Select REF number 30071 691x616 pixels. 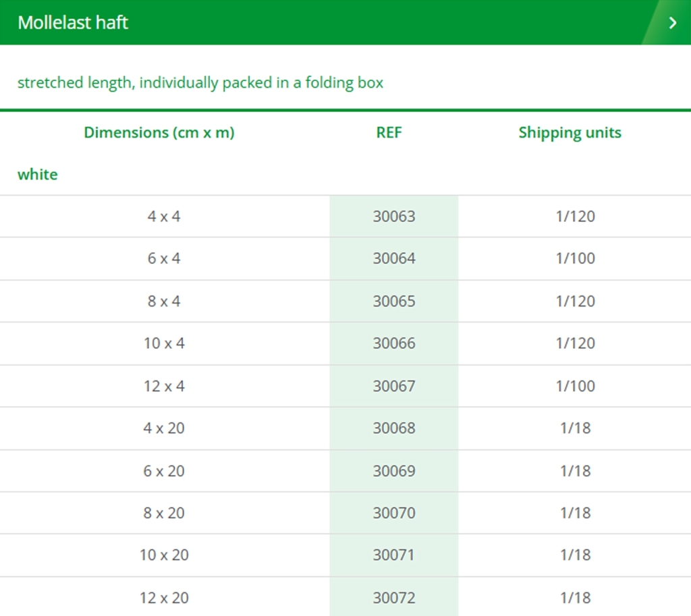click(x=394, y=555)
